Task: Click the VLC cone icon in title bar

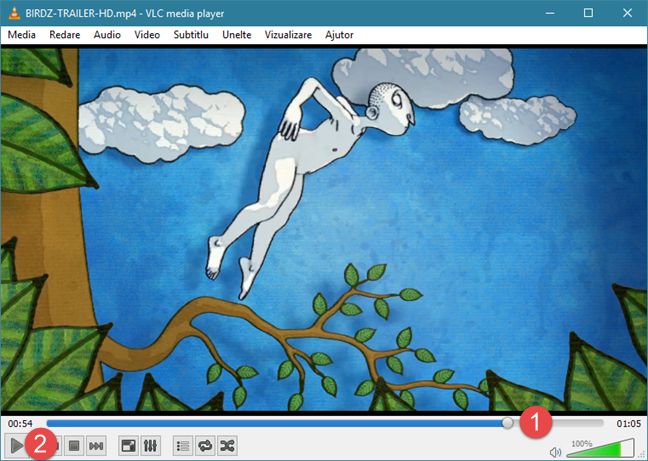Action: click(x=14, y=13)
